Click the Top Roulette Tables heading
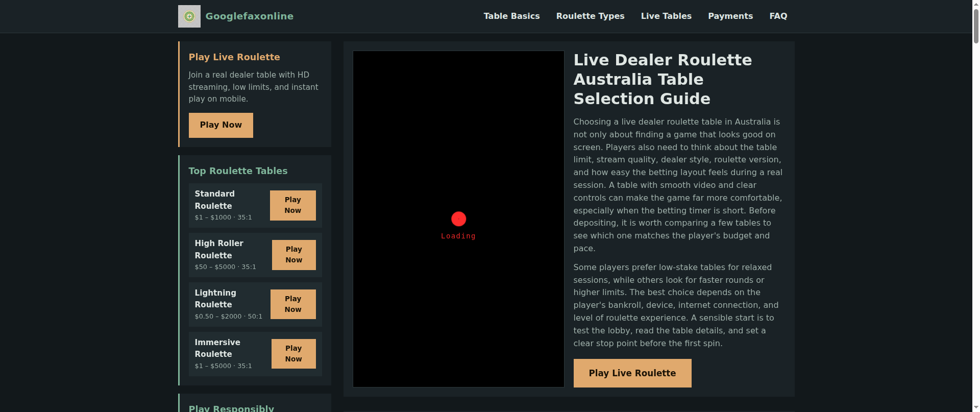The width and height of the screenshot is (980, 412). 238,171
